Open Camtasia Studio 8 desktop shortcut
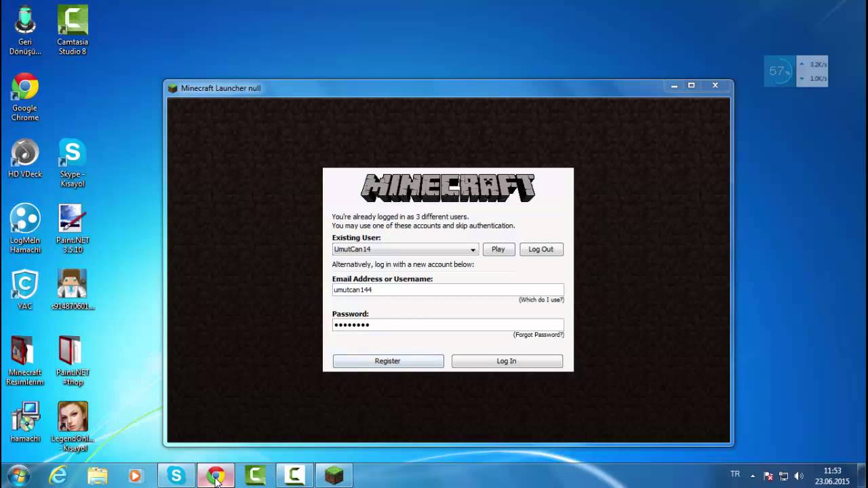Image resolution: width=868 pixels, height=488 pixels. click(72, 30)
